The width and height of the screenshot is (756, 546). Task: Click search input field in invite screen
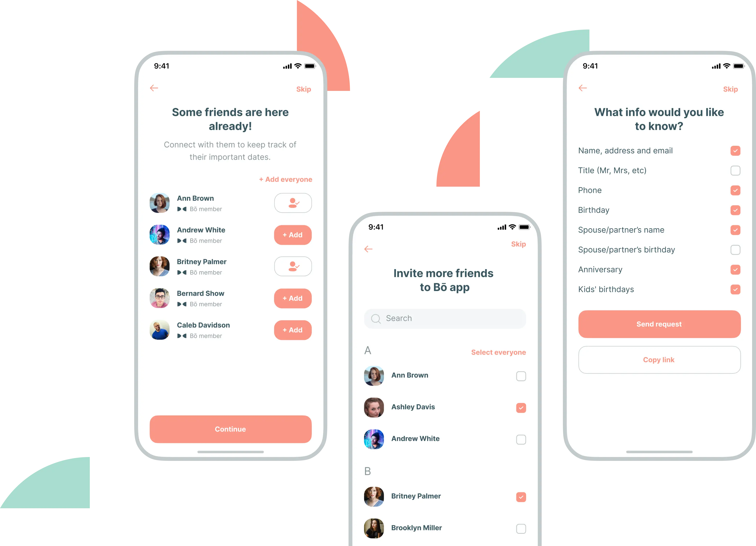click(x=444, y=318)
